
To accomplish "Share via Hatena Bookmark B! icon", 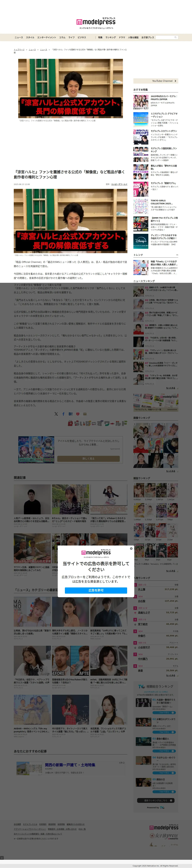I will pyautogui.click(x=71, y=414).
